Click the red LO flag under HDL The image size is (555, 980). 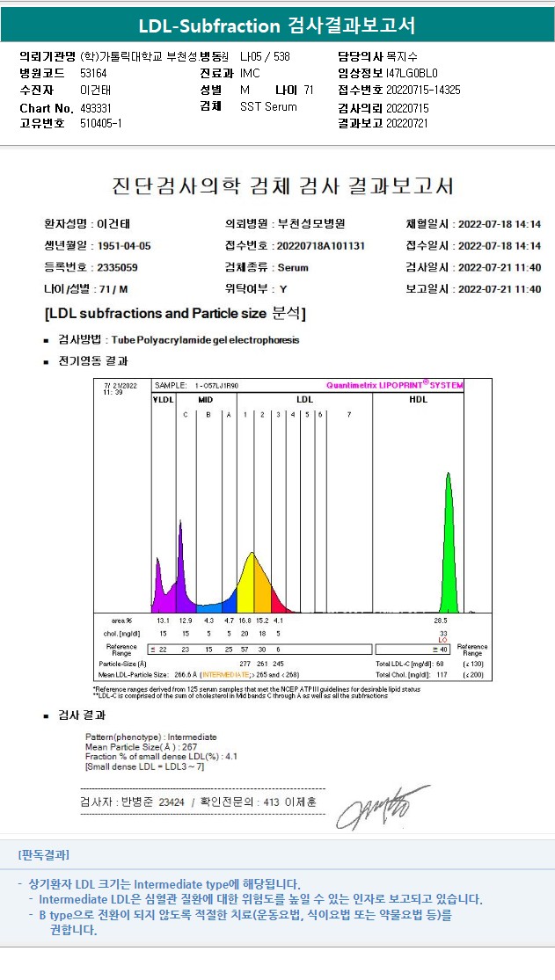click(443, 640)
